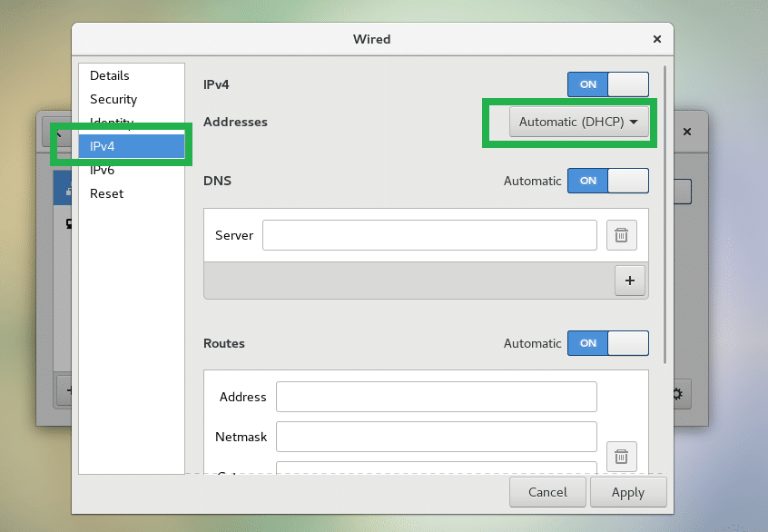768x532 pixels.
Task: Open the Reset section
Action: pyautogui.click(x=106, y=193)
